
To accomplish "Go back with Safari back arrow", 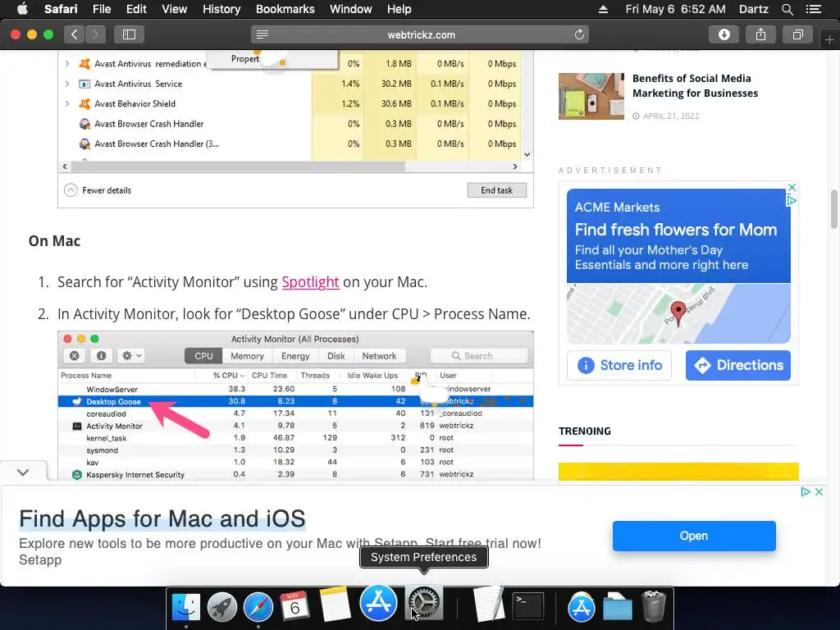I will 75,34.
